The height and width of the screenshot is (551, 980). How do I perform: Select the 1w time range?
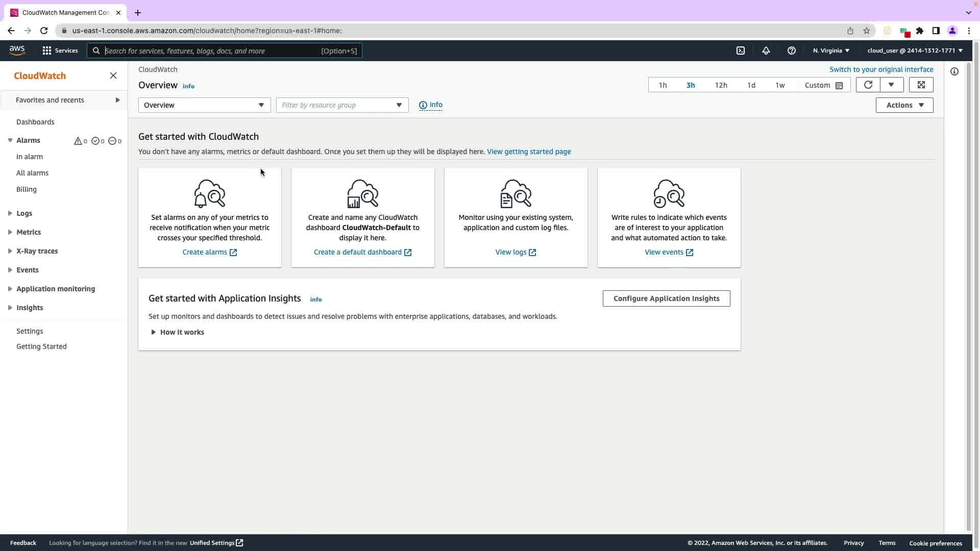tap(779, 85)
